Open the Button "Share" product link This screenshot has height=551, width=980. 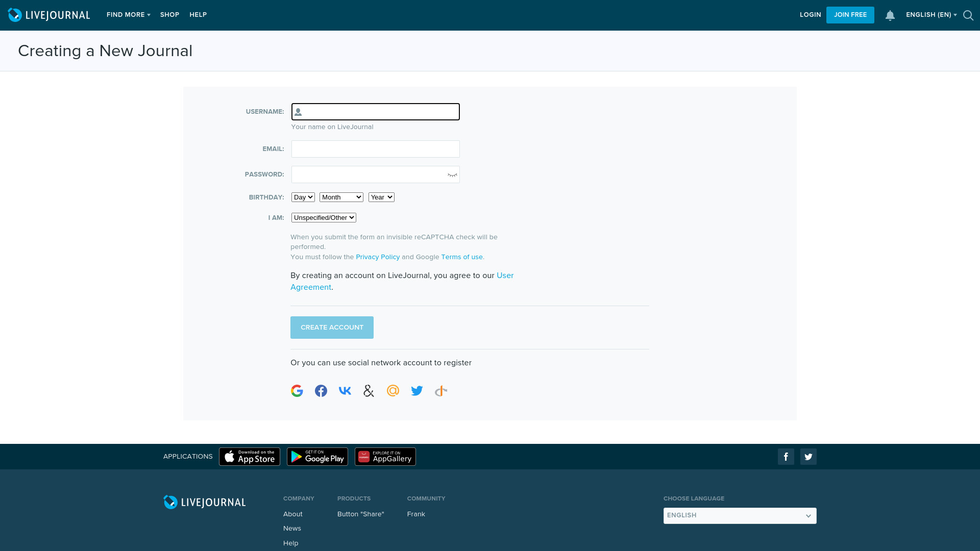click(361, 514)
